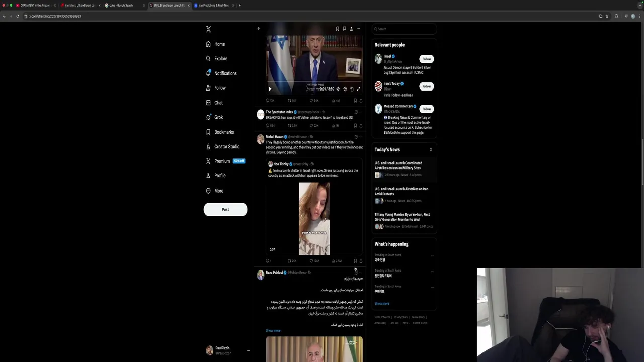
Task: Click the Search input field
Action: [405, 29]
